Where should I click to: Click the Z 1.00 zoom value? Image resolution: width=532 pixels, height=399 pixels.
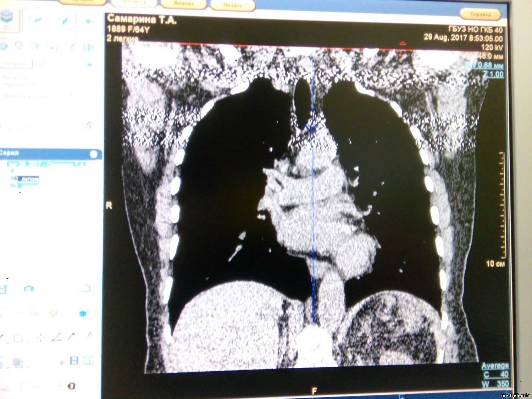pyautogui.click(x=493, y=74)
